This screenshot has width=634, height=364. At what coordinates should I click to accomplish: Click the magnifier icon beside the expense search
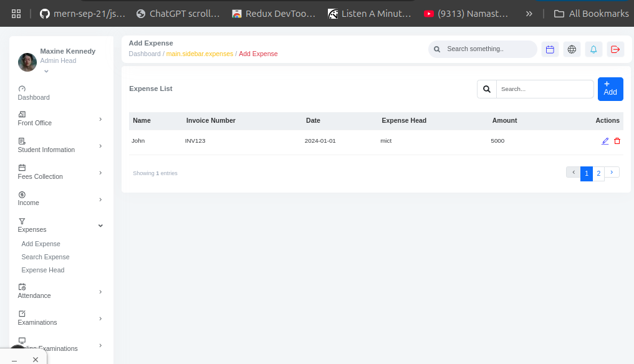tap(487, 89)
